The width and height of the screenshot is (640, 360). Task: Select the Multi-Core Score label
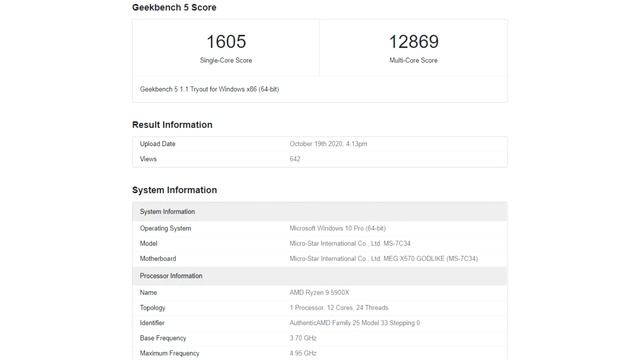[x=413, y=60]
